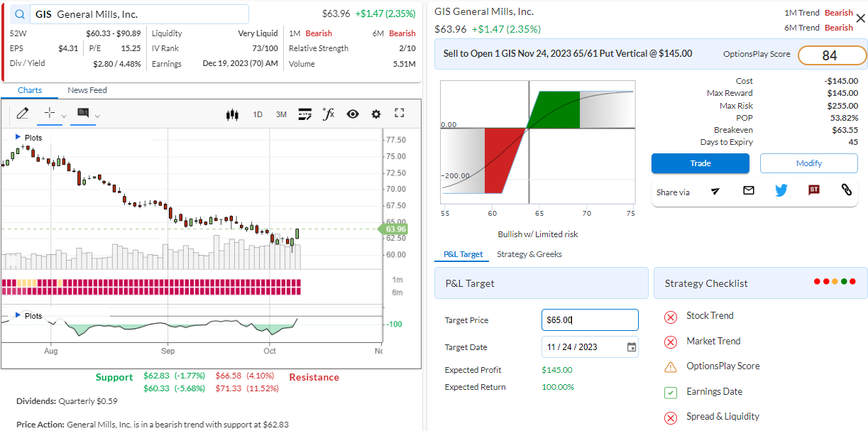Open the Target Date calendar picker
868x431 pixels.
pos(632,347)
